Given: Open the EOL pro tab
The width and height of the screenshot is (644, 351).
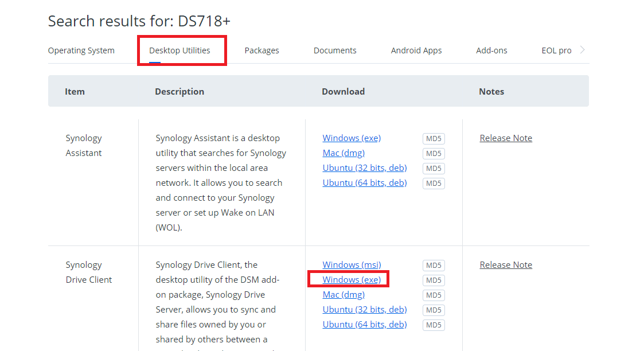Looking at the screenshot, I should pyautogui.click(x=556, y=50).
